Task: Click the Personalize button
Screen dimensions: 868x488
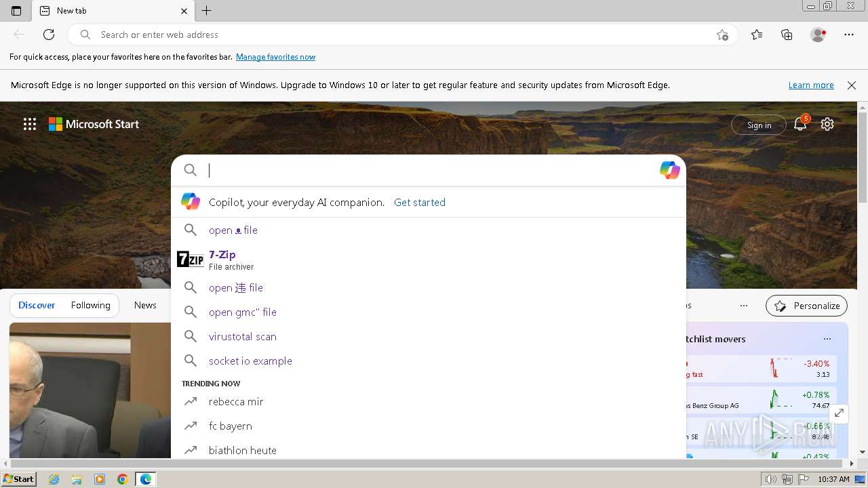Action: coord(806,306)
